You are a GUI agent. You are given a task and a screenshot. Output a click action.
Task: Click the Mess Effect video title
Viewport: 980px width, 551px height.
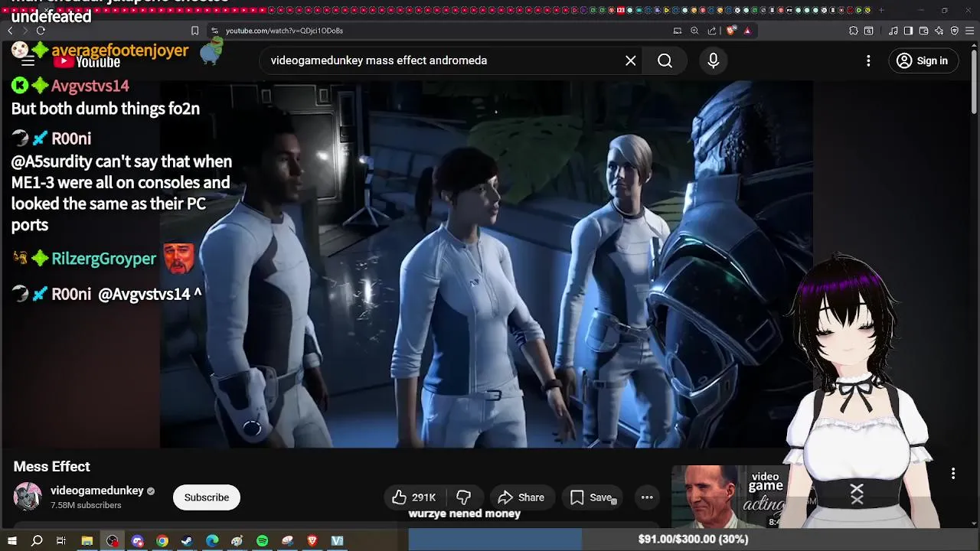tap(51, 467)
